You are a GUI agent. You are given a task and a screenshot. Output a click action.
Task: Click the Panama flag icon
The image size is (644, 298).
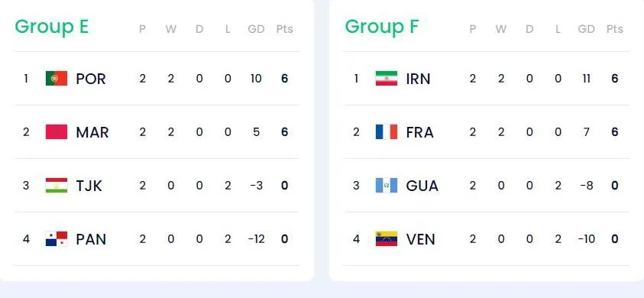pyautogui.click(x=57, y=239)
